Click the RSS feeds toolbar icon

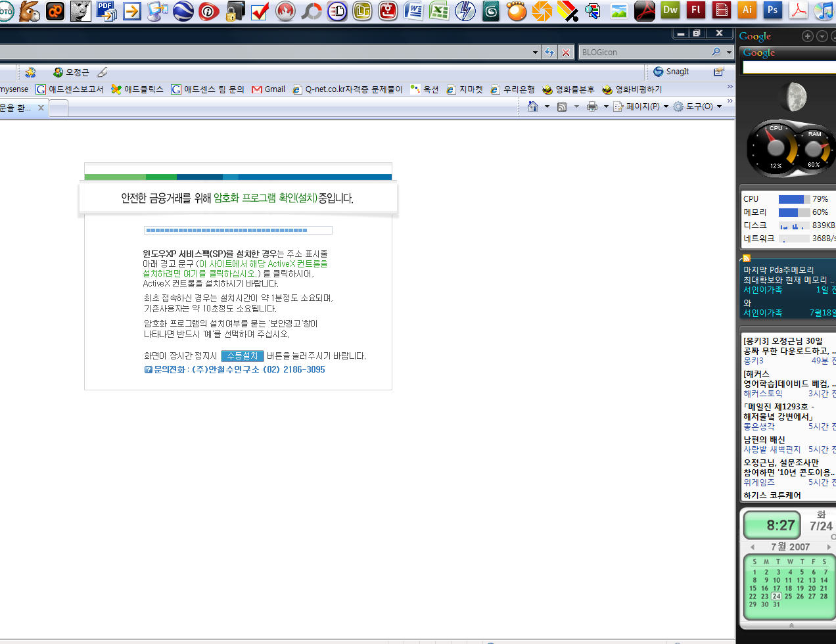coord(562,106)
